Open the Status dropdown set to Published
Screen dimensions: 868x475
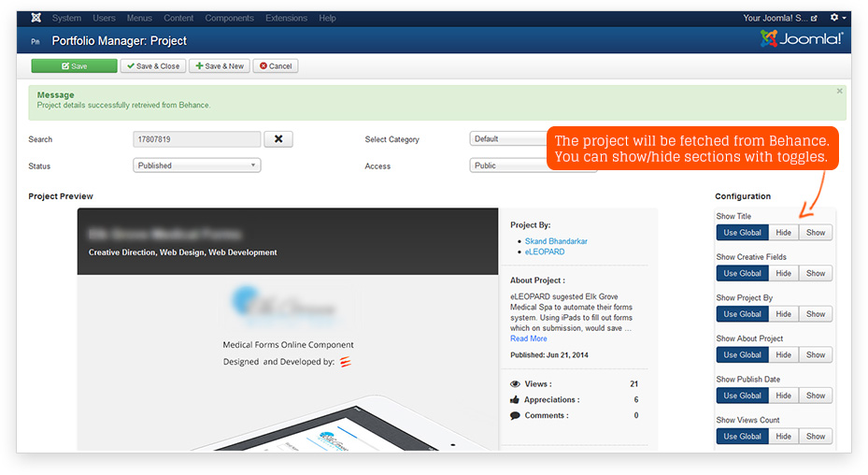(197, 166)
